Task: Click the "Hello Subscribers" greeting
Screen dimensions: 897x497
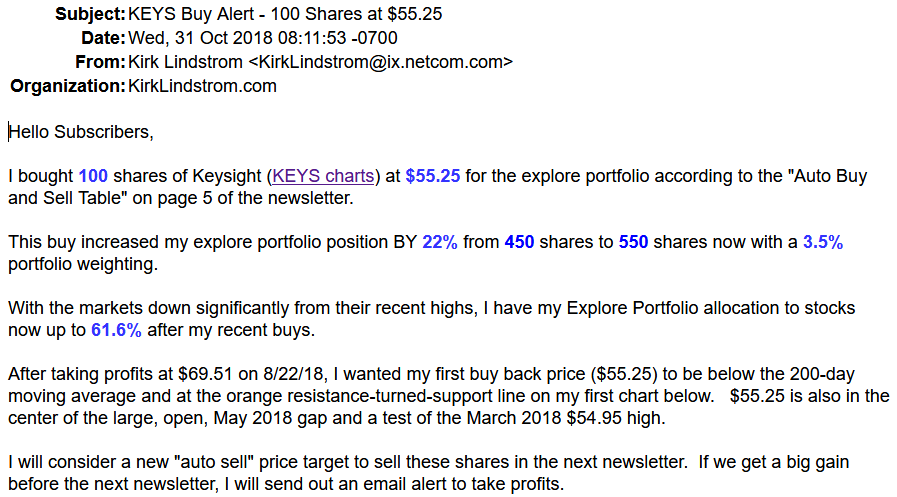Action: [x=82, y=131]
